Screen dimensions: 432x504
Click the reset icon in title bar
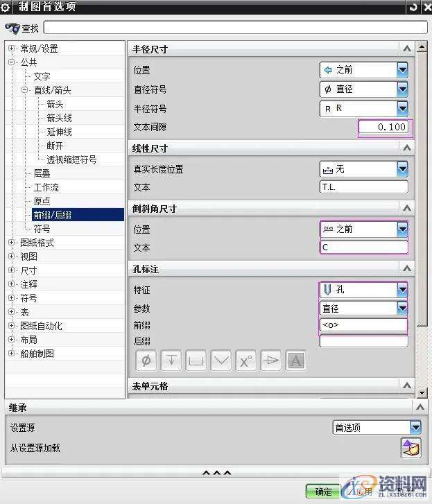point(413,7)
